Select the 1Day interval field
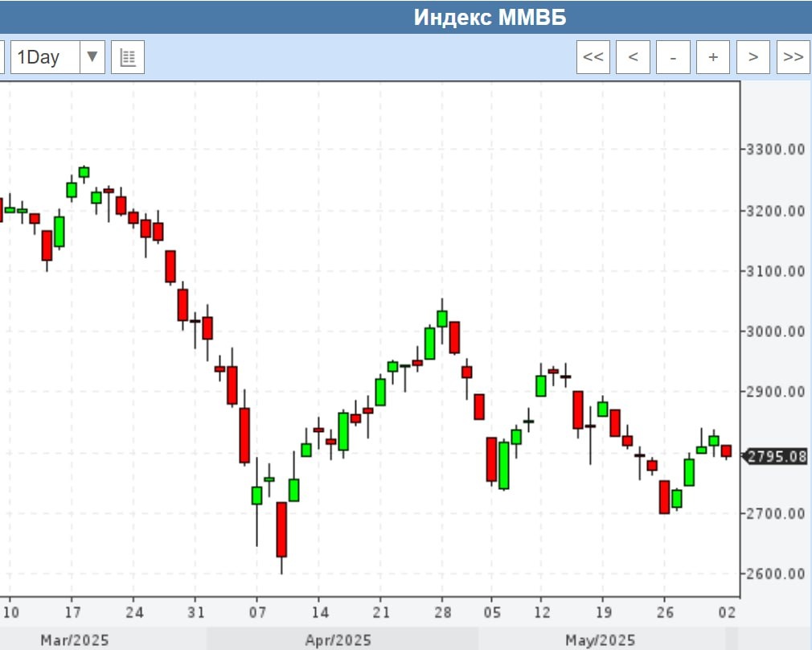This screenshot has width=812, height=650. point(45,57)
